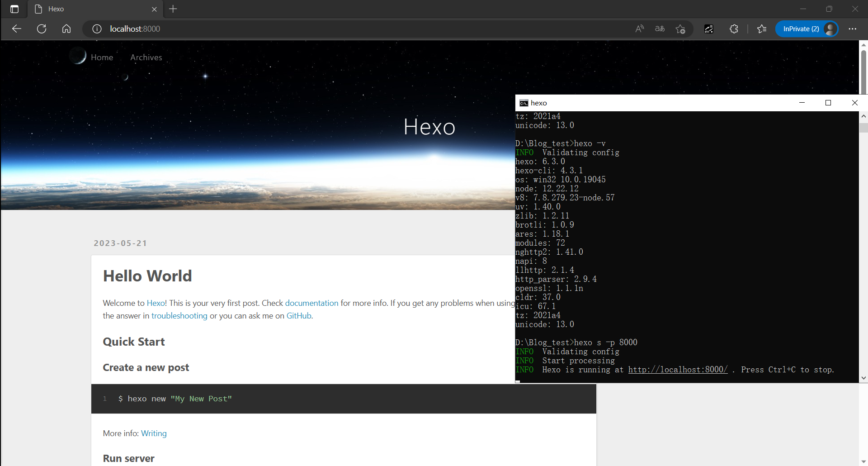Refresh the localhost page
Viewport: 868px width, 466px height.
click(x=42, y=29)
